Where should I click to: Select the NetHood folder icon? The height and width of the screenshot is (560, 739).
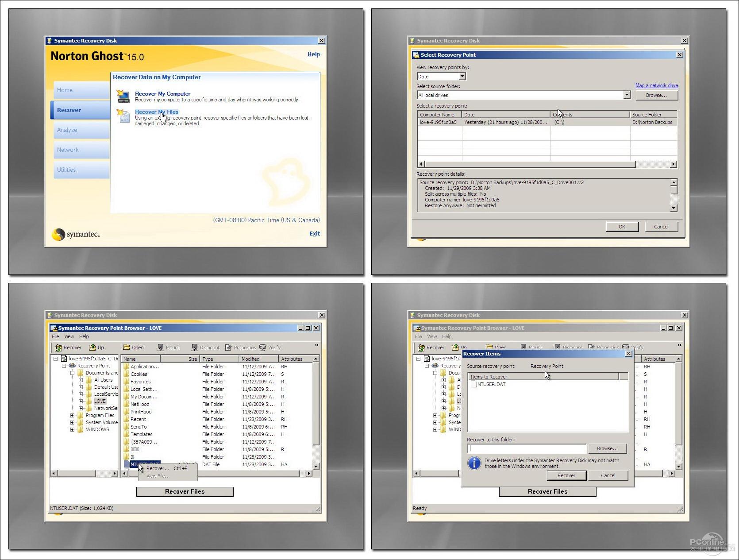click(127, 404)
